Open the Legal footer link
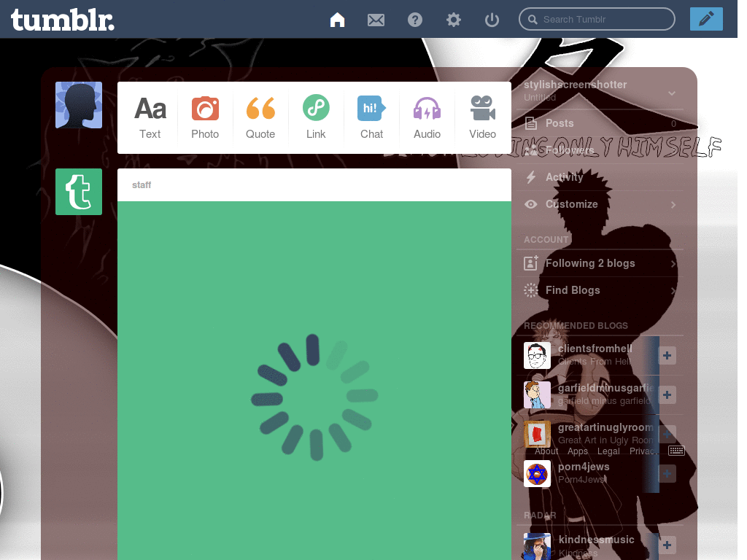 (x=608, y=451)
